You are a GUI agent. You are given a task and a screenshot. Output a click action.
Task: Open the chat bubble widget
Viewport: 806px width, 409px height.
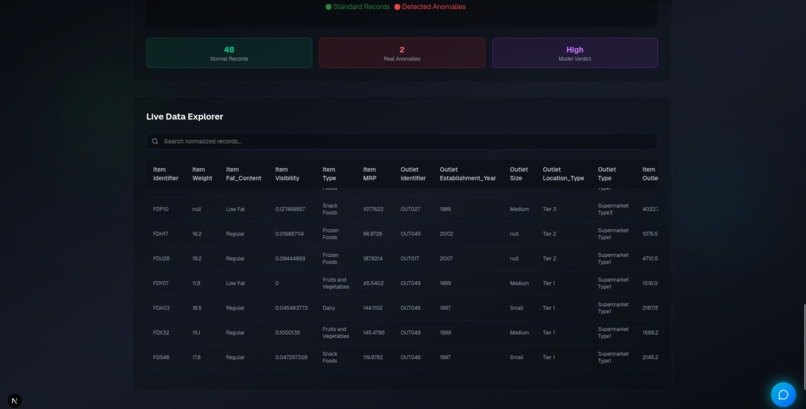783,394
